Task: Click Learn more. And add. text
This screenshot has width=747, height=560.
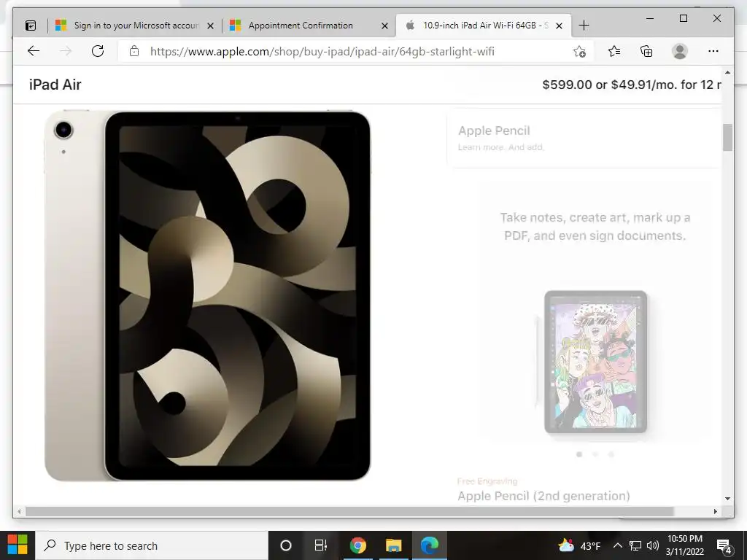Action: tap(500, 147)
